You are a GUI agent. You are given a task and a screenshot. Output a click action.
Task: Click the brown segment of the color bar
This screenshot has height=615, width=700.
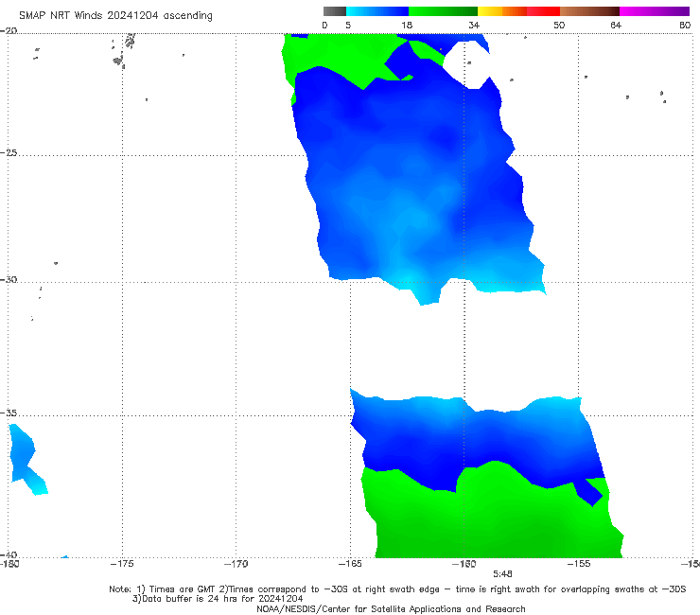tap(589, 11)
